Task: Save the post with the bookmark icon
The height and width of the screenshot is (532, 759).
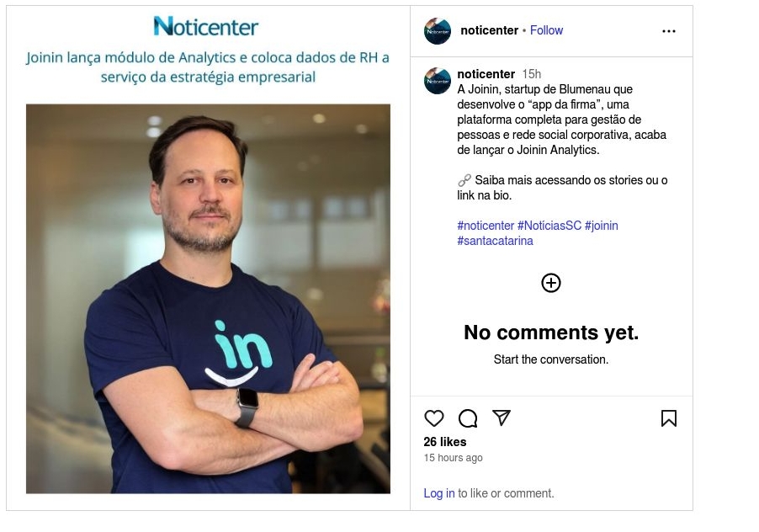Action: tap(668, 418)
